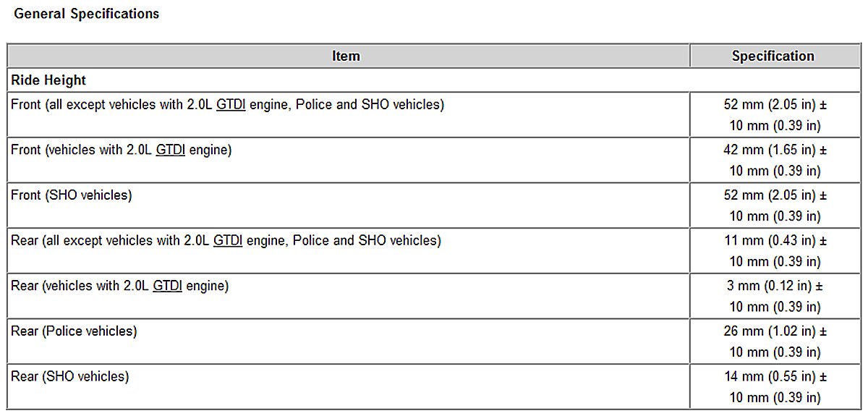Click the GTDI link in the first Front row
This screenshot has width=868, height=416.
click(231, 105)
